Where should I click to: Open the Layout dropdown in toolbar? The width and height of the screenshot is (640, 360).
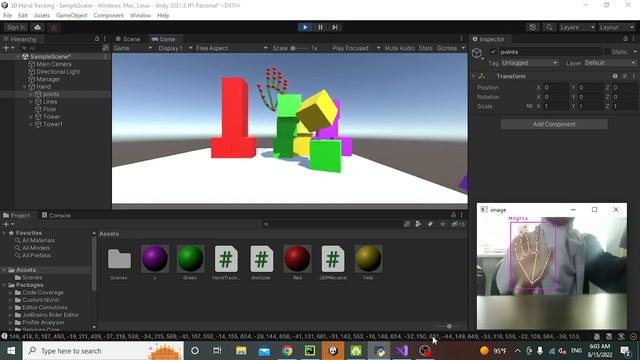[616, 27]
